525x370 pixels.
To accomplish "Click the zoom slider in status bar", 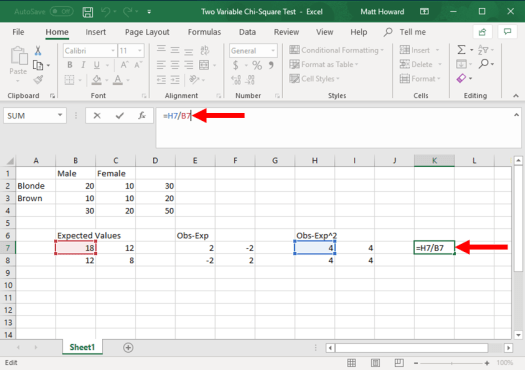I will (x=451, y=363).
